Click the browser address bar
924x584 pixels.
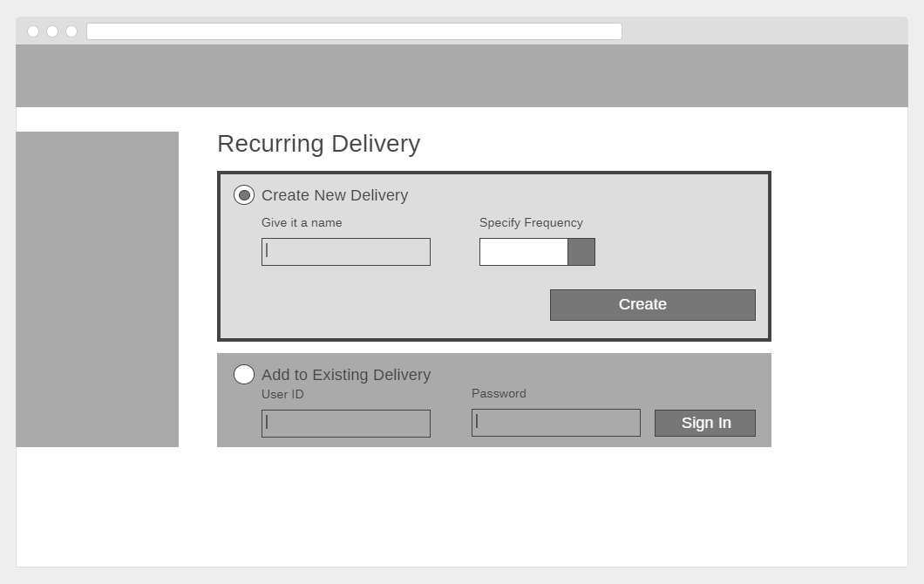pos(354,31)
